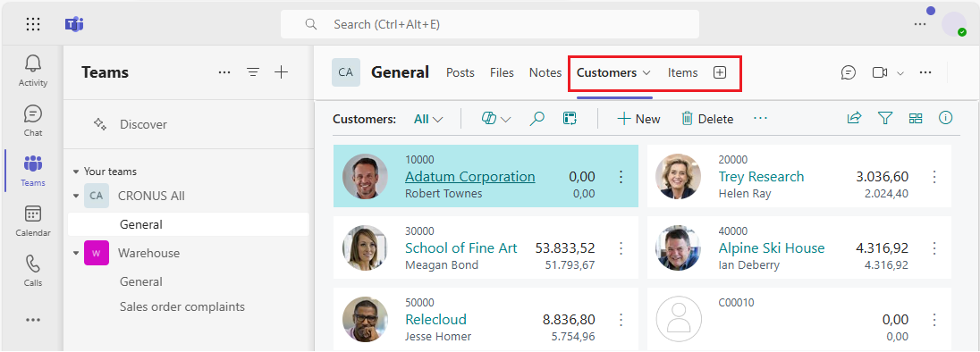Image resolution: width=980 pixels, height=352 pixels.
Task: Open meeting options dropdown arrow
Action: click(900, 73)
